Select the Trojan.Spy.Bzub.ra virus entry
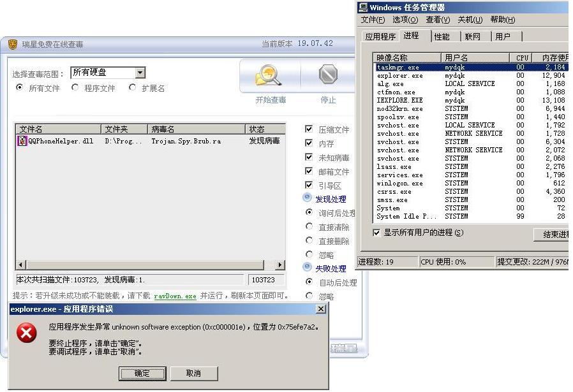573x392 pixels. pos(186,141)
